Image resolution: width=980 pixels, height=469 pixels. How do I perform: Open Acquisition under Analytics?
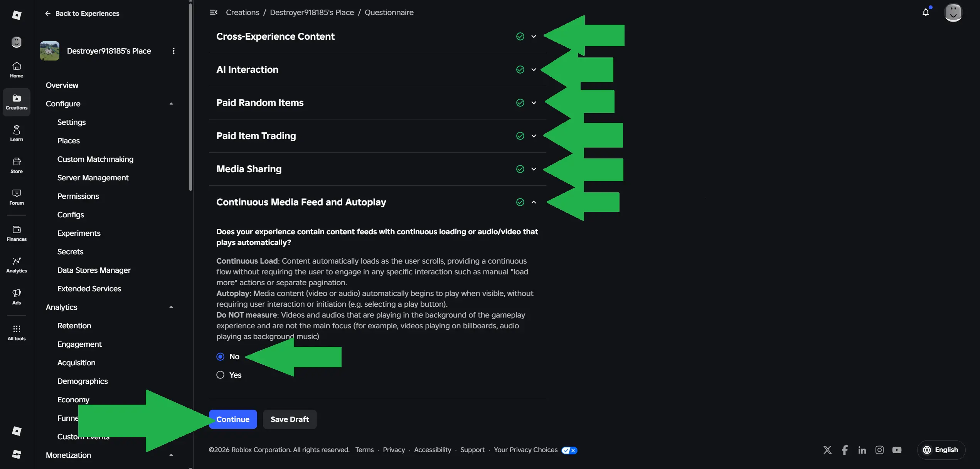76,363
